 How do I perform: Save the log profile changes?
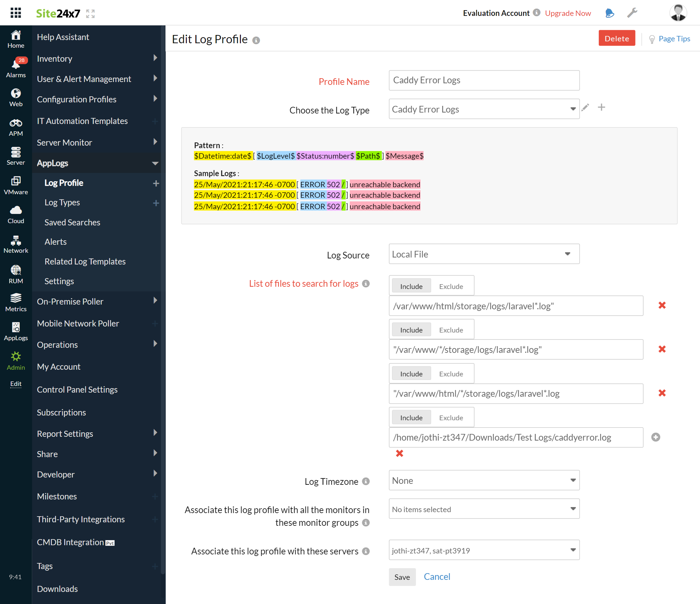tap(402, 577)
